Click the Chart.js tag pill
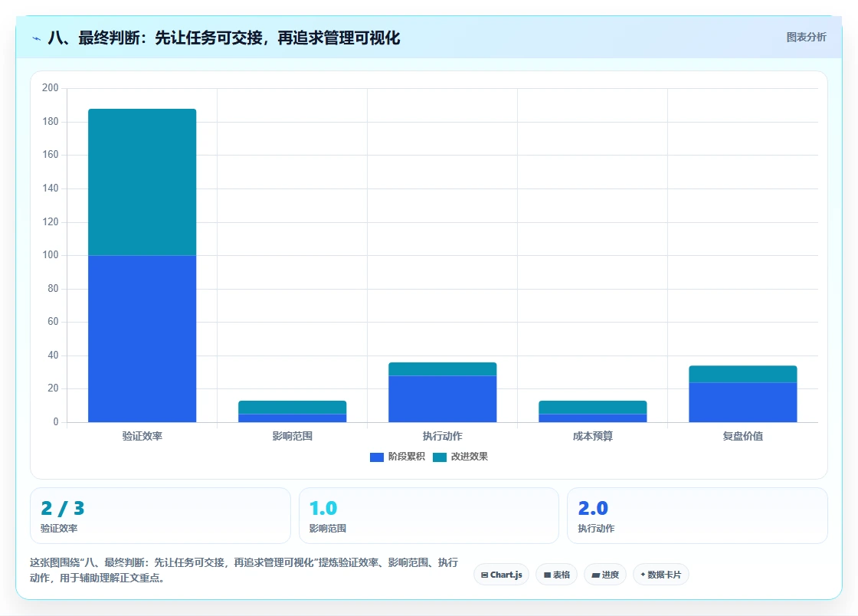Image resolution: width=858 pixels, height=616 pixels. (x=501, y=575)
